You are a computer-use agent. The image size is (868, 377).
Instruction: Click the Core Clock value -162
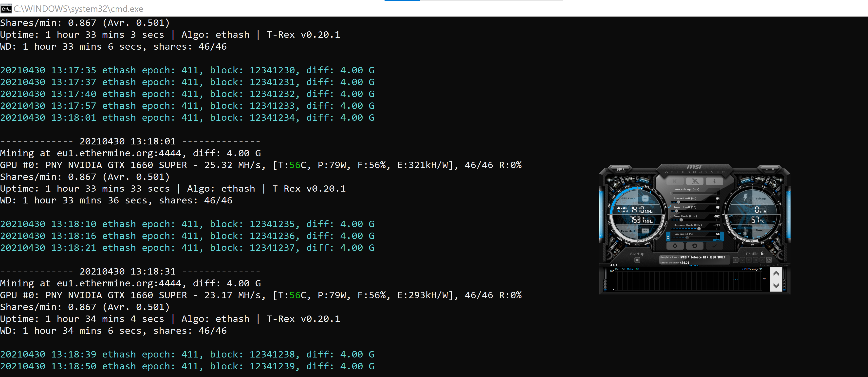click(717, 217)
